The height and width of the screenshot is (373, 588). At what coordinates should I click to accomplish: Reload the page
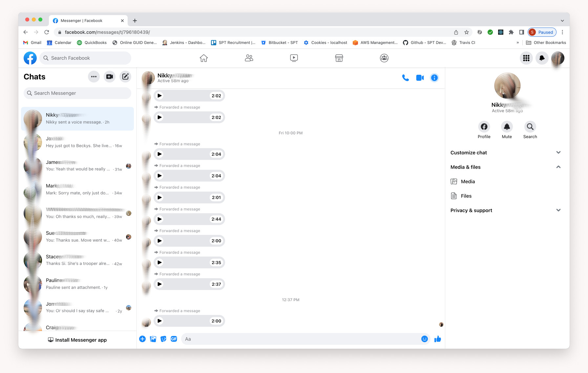click(x=47, y=32)
